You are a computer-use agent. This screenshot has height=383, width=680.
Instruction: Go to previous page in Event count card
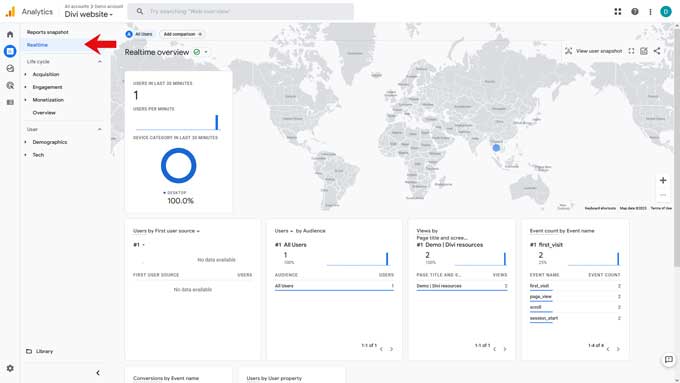coord(608,349)
